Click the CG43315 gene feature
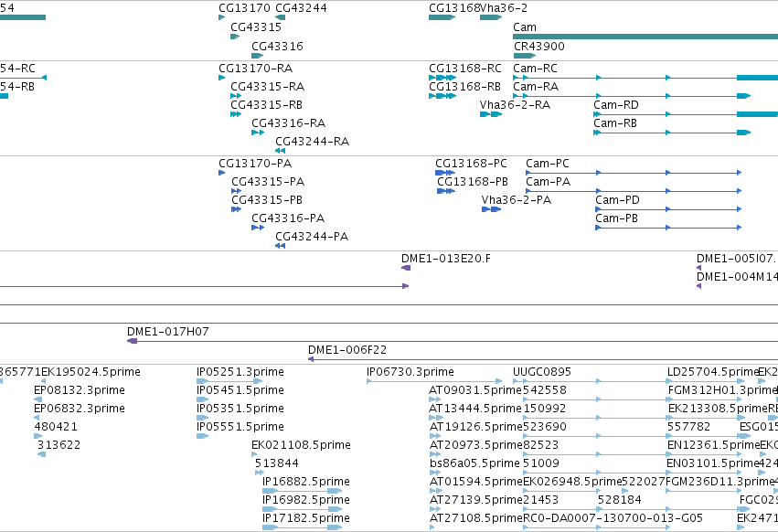This screenshot has height=532, width=778. (x=235, y=37)
